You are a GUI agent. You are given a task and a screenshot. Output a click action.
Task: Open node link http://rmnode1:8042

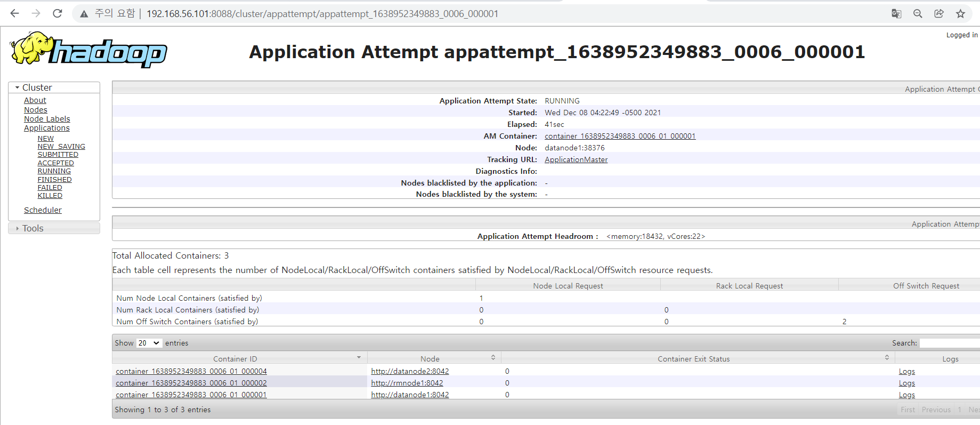pyautogui.click(x=407, y=383)
